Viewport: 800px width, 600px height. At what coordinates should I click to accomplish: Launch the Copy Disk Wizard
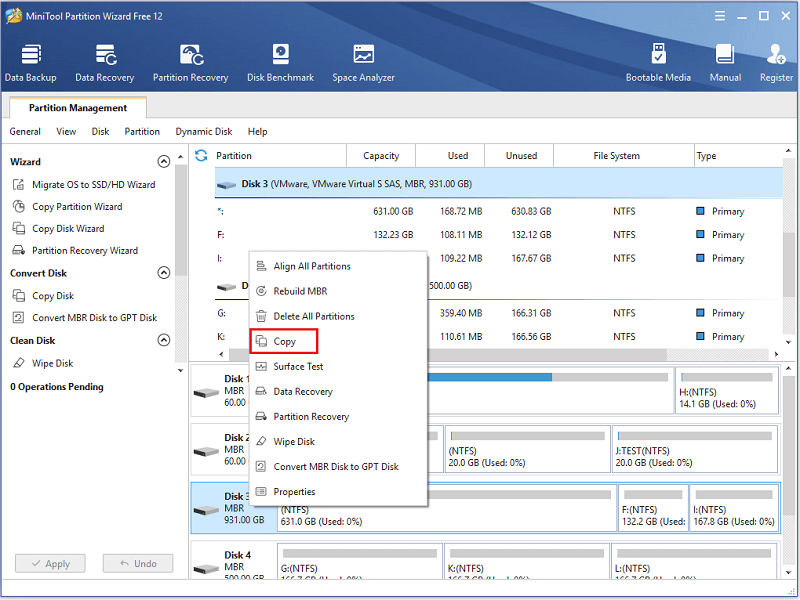58,228
